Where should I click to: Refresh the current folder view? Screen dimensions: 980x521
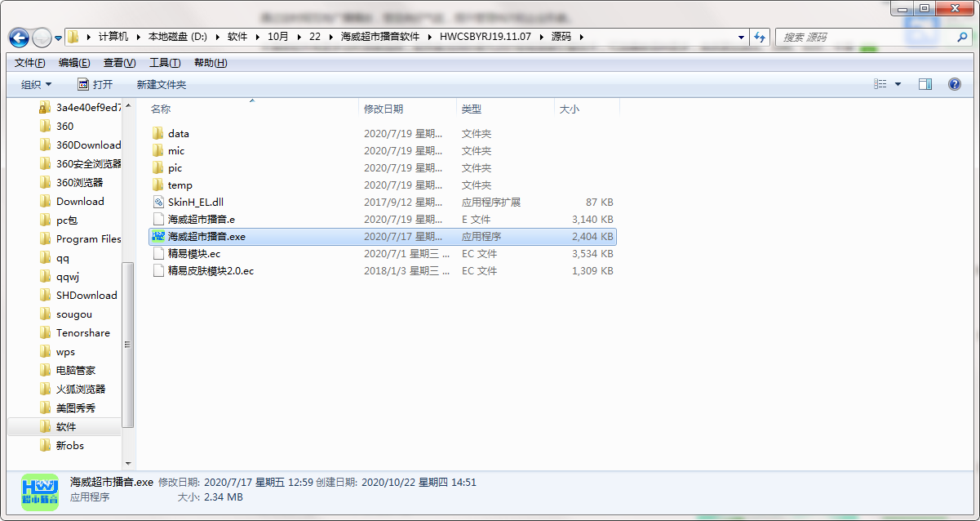[x=760, y=37]
